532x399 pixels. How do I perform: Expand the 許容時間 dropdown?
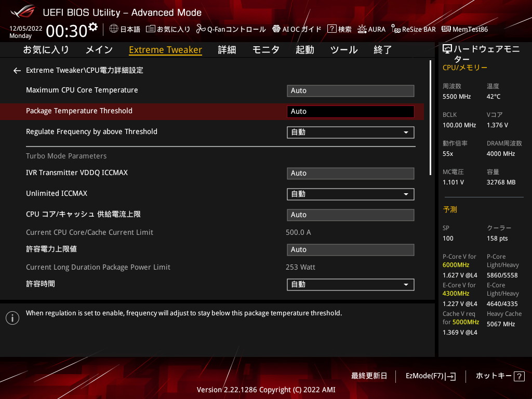click(350, 284)
